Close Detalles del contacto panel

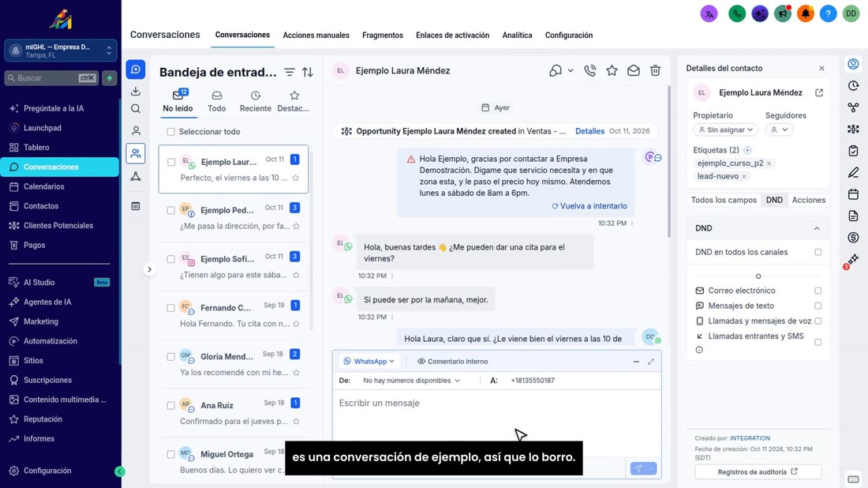pos(821,68)
